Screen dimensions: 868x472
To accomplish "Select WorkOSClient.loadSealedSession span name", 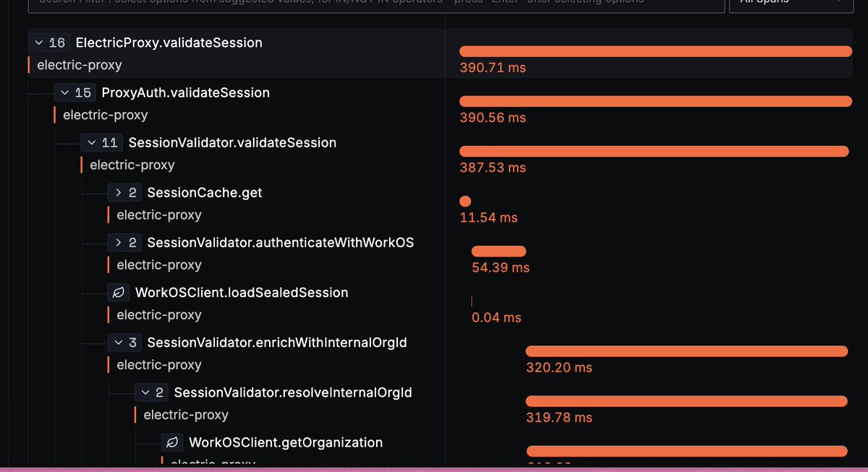I will click(242, 293).
